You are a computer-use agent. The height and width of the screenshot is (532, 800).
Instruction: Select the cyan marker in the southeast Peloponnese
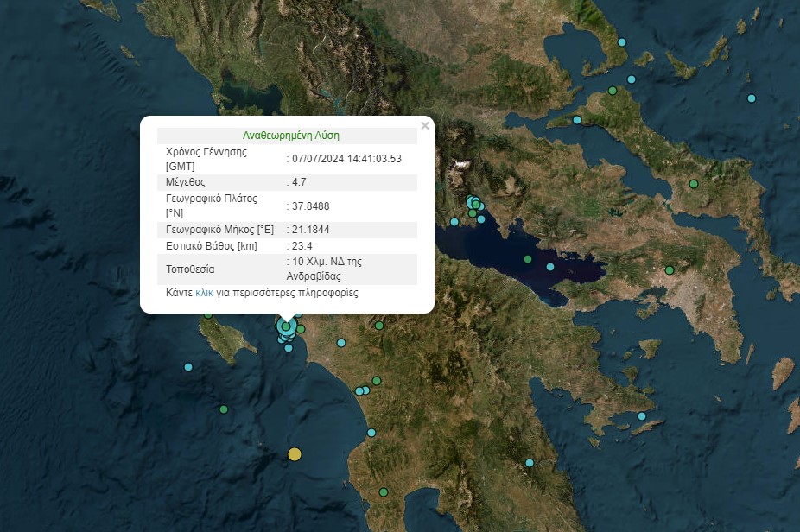[x=530, y=463]
